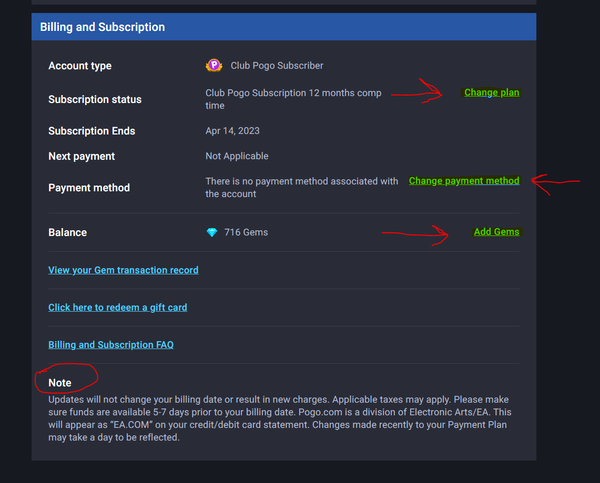
Task: Click the 716 Gems balance amount
Action: [x=246, y=233]
